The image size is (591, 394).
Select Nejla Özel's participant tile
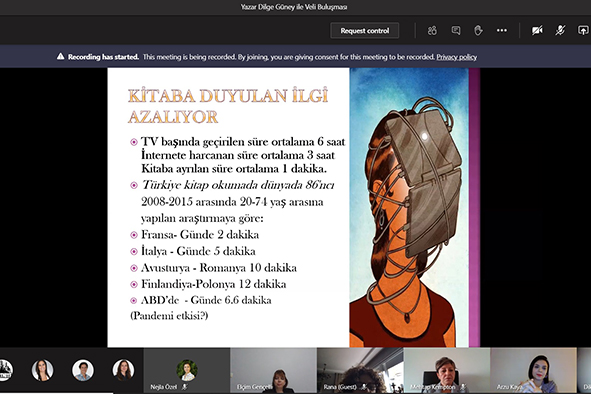187,370
